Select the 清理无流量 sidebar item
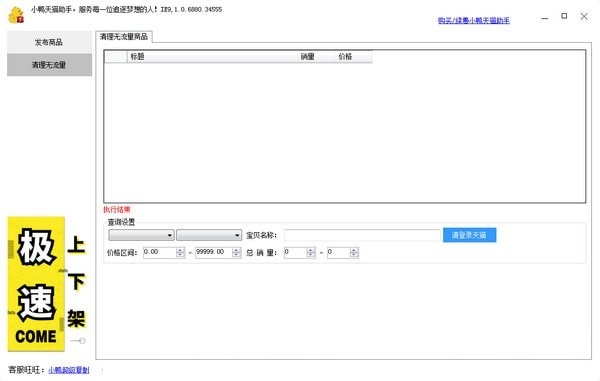This screenshot has height=381, width=600. point(49,65)
